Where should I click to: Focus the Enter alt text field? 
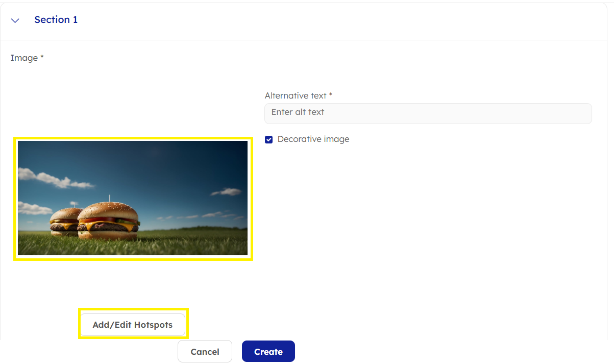428,113
